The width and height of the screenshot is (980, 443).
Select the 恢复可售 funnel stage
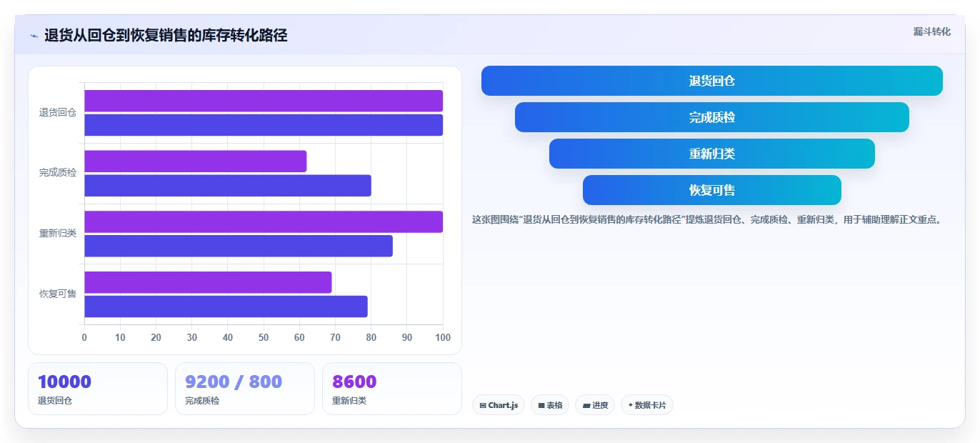click(712, 190)
